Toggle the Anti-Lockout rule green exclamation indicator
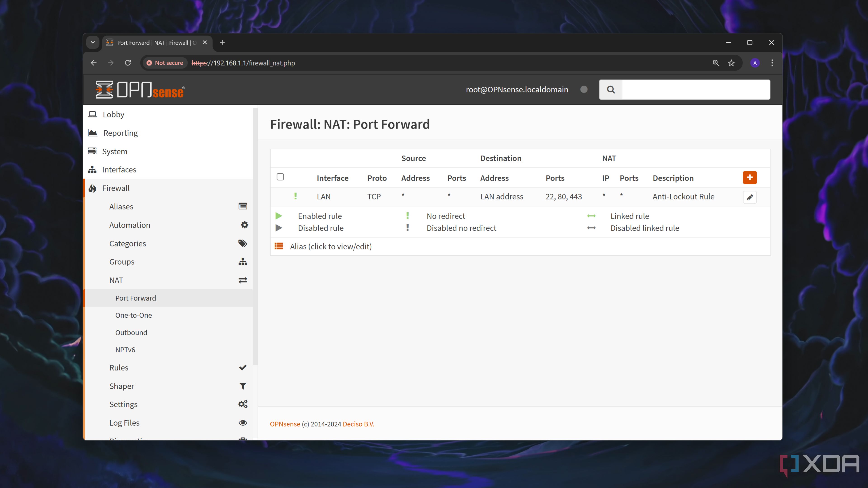The height and width of the screenshot is (488, 868). tap(295, 196)
